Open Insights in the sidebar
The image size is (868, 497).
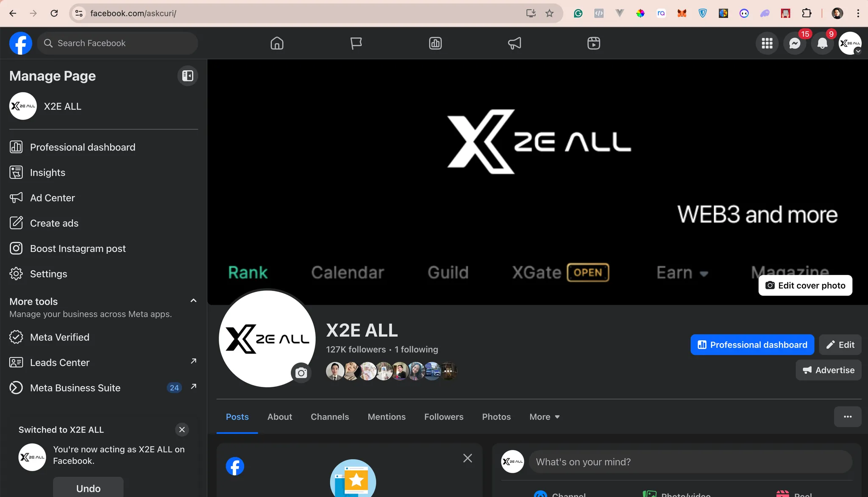coord(47,172)
